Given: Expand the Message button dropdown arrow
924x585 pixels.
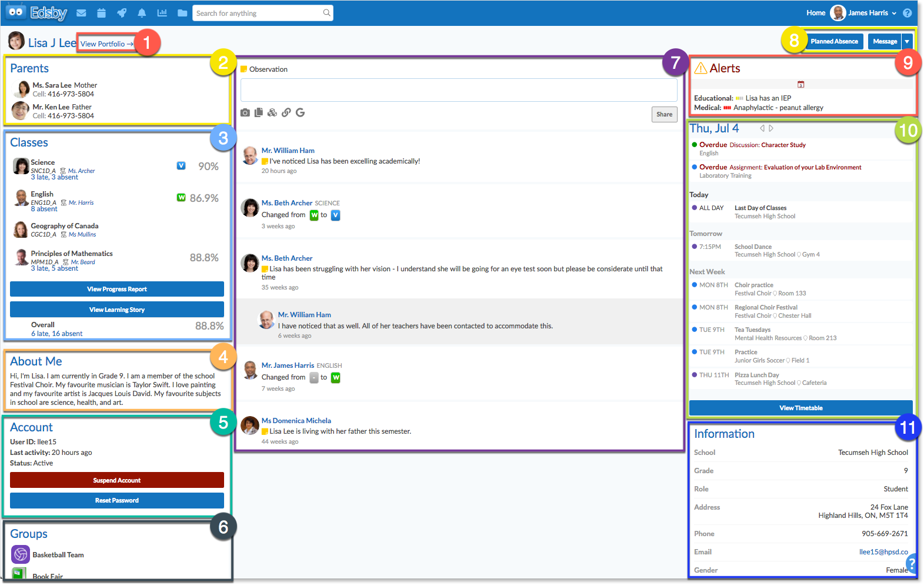Looking at the screenshot, I should pos(907,41).
